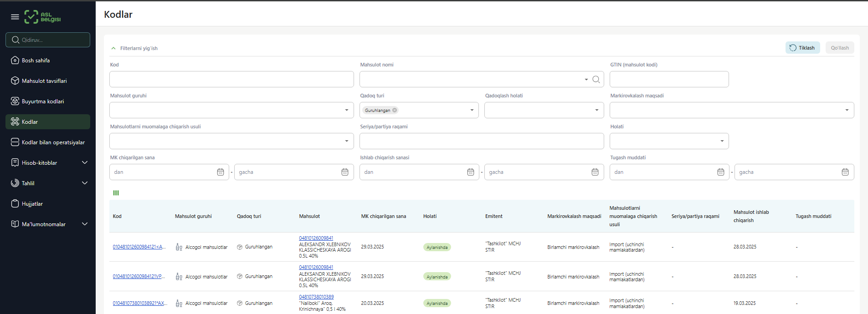Click the Mahsulot nomi search magnifier icon

[x=596, y=80]
